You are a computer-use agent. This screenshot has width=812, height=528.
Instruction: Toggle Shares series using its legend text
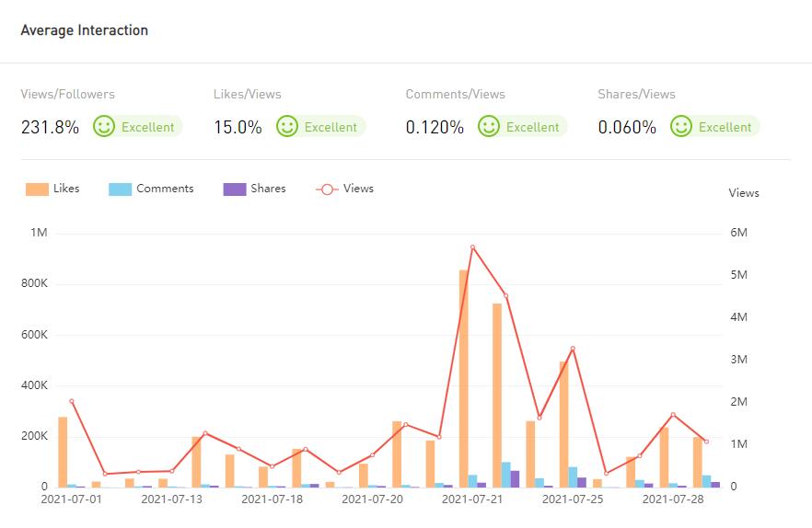(268, 189)
